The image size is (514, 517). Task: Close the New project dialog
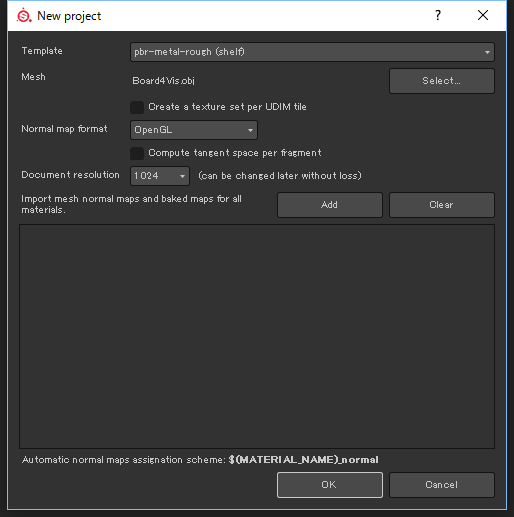tap(483, 15)
